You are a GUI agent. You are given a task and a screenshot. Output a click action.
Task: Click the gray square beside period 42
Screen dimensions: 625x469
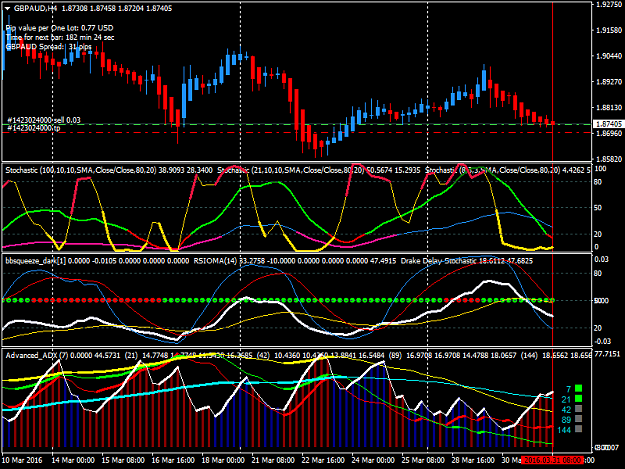click(x=579, y=409)
